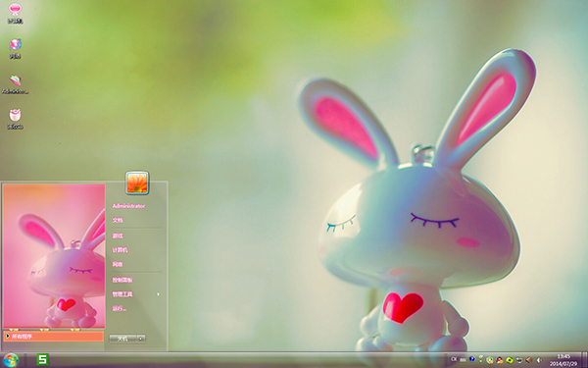Viewport: 588px width, 368px height.
Task: Click the QQ penguin tray icon
Action: tap(500, 360)
